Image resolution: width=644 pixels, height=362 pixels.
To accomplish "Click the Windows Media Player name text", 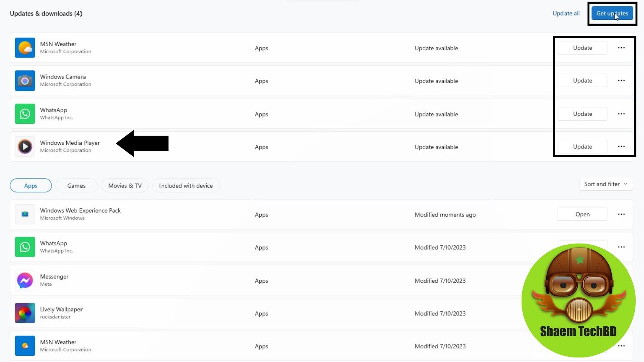I will [70, 143].
